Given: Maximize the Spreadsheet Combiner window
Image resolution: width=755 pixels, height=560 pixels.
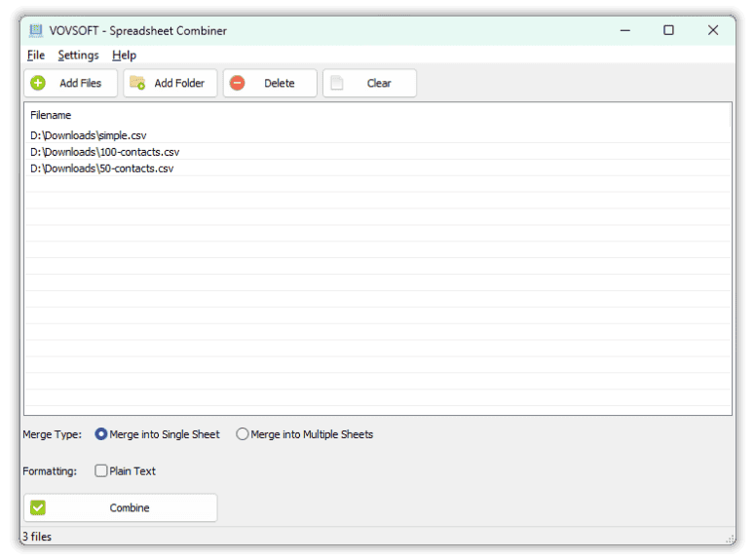Looking at the screenshot, I should click(x=668, y=30).
